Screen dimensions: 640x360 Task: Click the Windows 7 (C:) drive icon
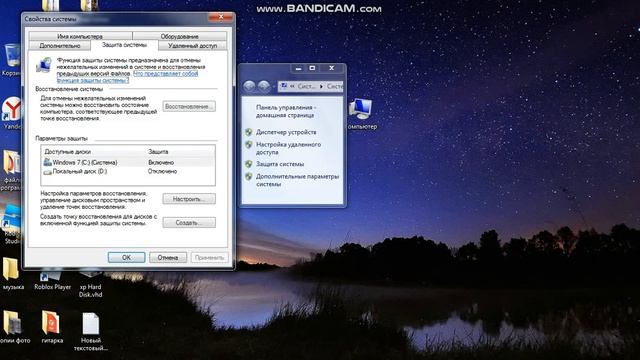point(47,162)
